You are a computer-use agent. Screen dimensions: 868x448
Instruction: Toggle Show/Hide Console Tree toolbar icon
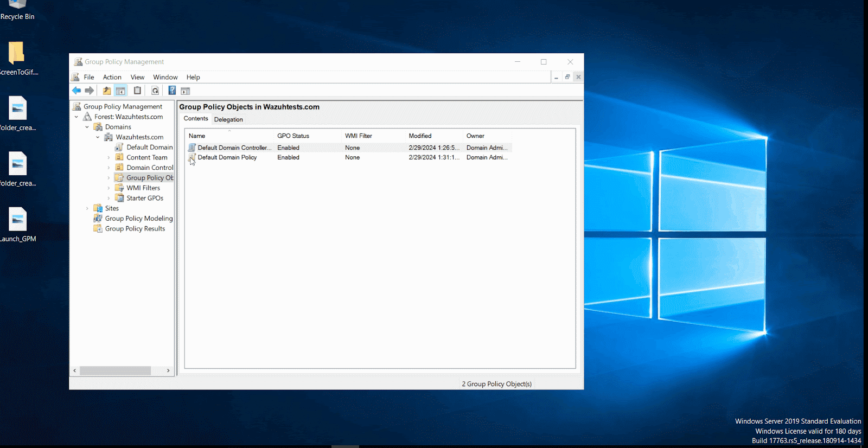120,91
